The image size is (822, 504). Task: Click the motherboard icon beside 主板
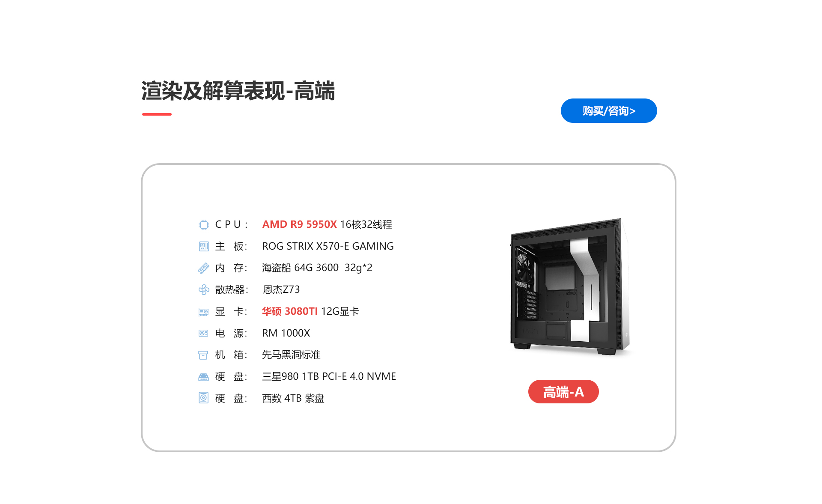tap(204, 246)
